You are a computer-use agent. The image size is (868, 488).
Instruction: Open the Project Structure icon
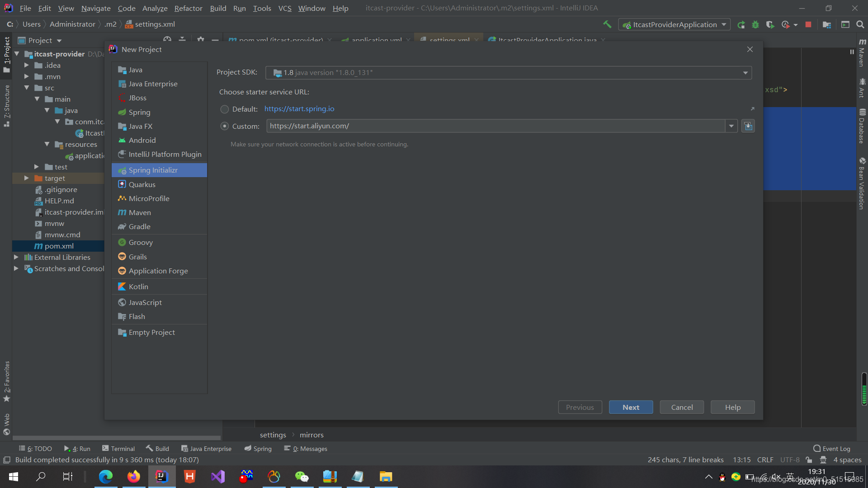tap(827, 25)
